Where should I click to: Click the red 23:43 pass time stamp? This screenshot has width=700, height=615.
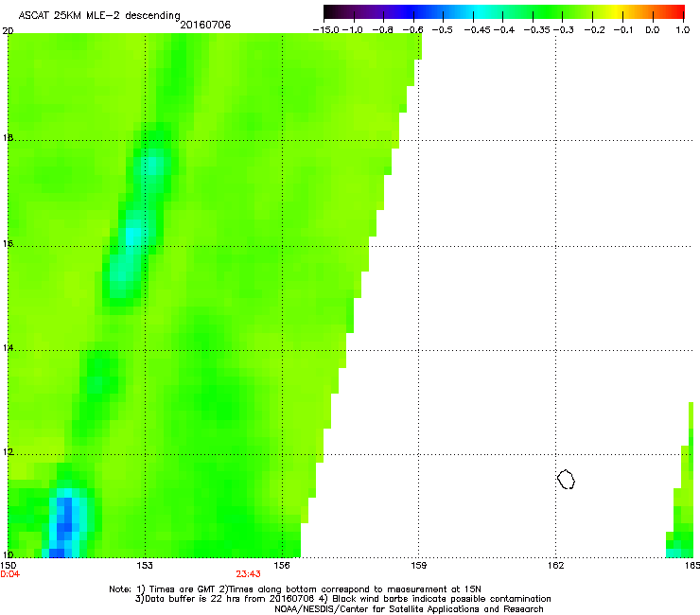(248, 574)
